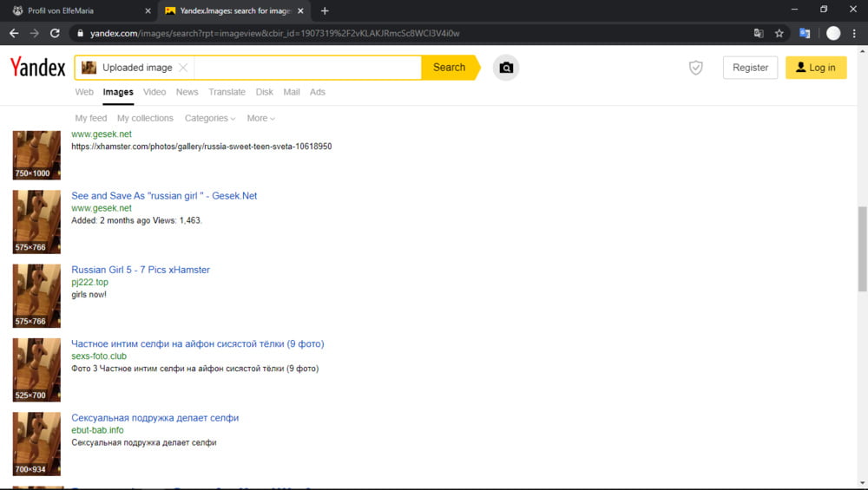
Task: Expand the Categories dropdown
Action: pyautogui.click(x=210, y=118)
